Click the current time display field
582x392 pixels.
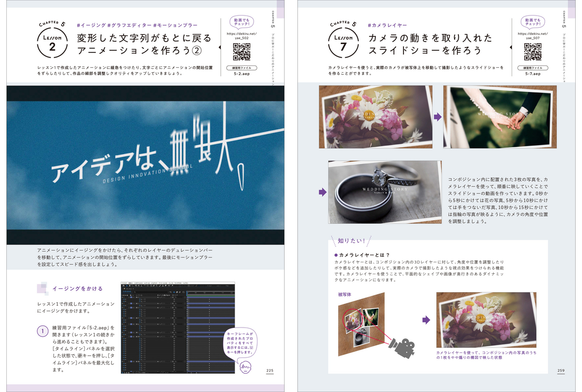pyautogui.click(x=127, y=292)
